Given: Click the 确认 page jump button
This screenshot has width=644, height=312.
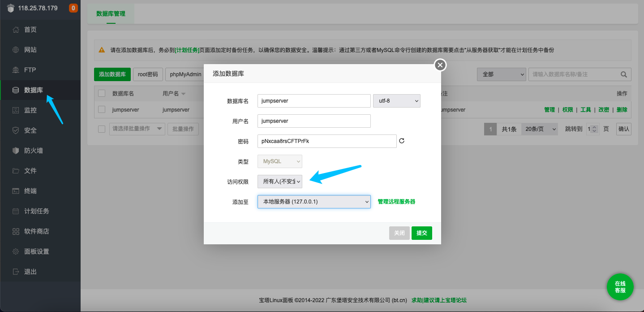Looking at the screenshot, I should point(624,129).
